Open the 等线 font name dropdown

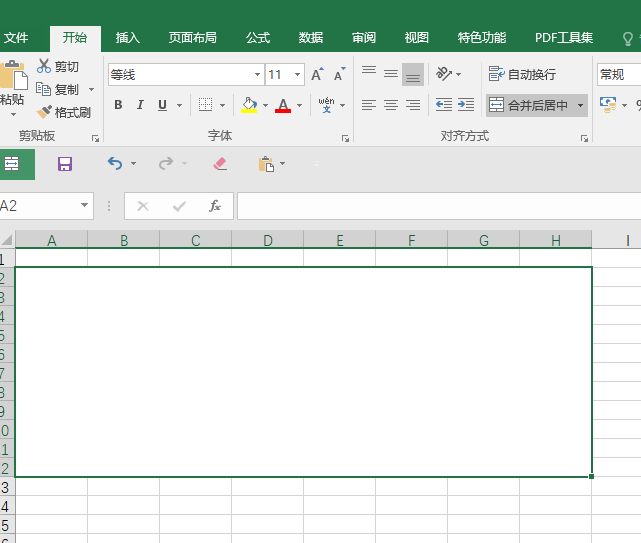257,74
